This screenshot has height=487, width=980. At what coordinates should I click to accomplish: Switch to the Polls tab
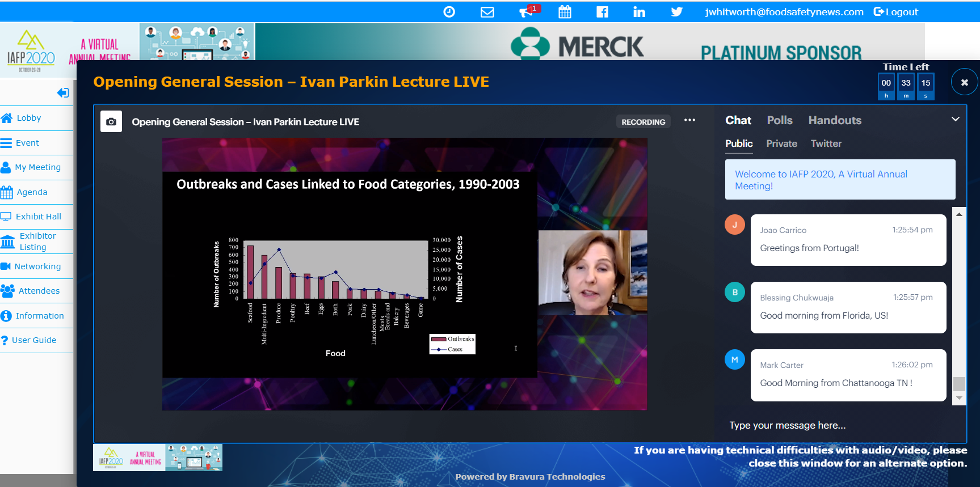click(780, 120)
